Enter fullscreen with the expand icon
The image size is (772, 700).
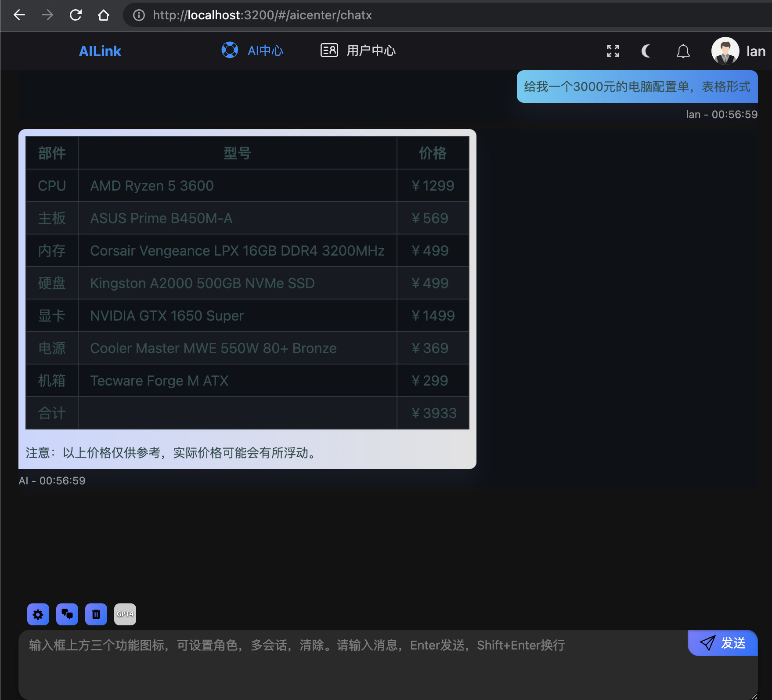coord(613,51)
